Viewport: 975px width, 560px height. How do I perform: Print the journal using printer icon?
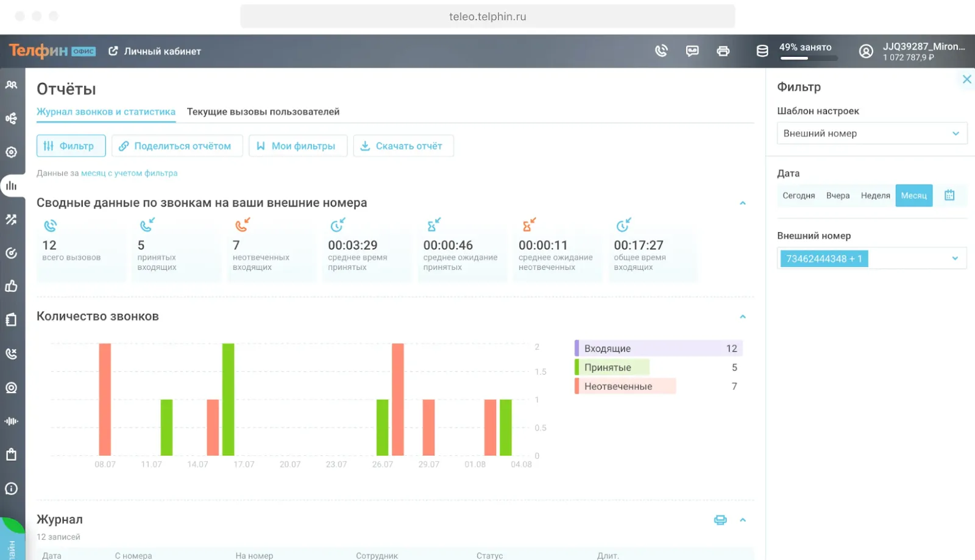pyautogui.click(x=720, y=520)
